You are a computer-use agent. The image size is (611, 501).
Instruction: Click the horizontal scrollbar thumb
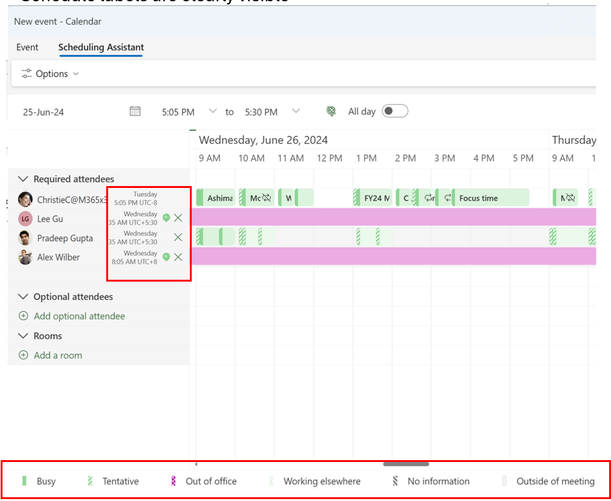406,463
